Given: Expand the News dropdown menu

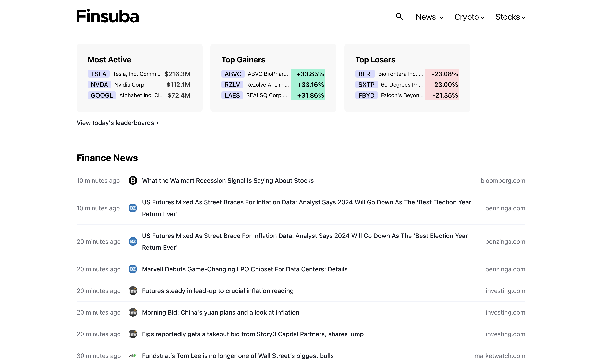Looking at the screenshot, I should 429,17.
